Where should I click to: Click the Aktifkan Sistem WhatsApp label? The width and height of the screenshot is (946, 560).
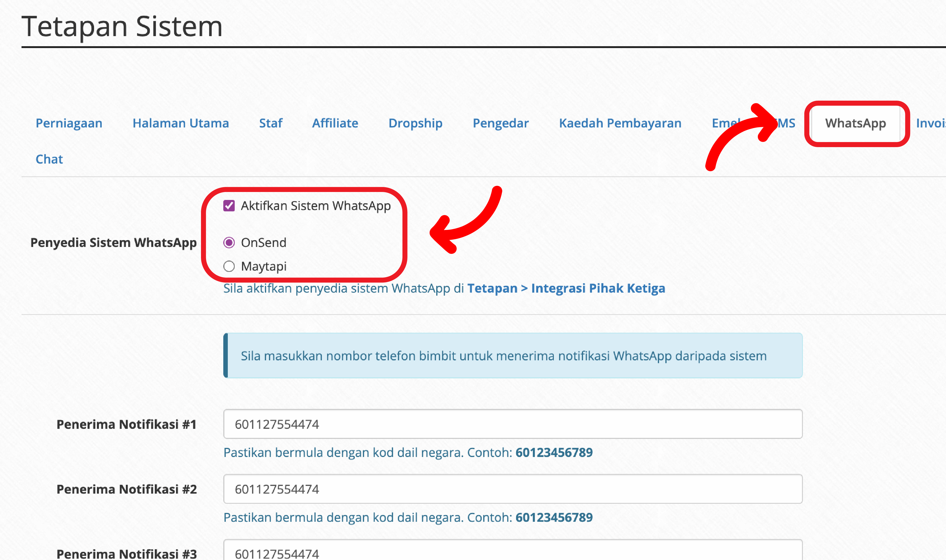click(315, 206)
